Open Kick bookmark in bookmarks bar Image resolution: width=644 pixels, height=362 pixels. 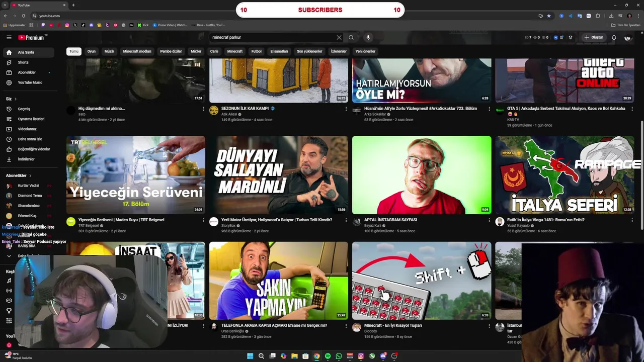(143, 25)
